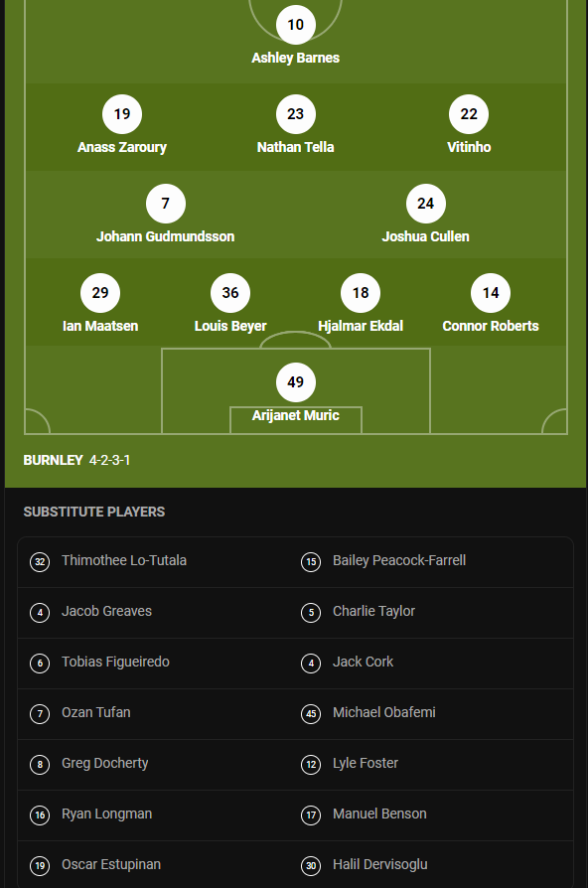Select Louis Beyer's number 36 badge
This screenshot has width=588, height=888.
[230, 293]
